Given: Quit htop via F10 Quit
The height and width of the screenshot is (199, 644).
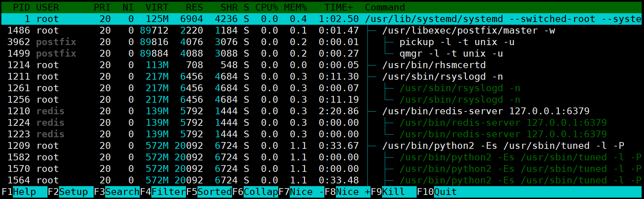Looking at the screenshot, I should click(x=437, y=192).
